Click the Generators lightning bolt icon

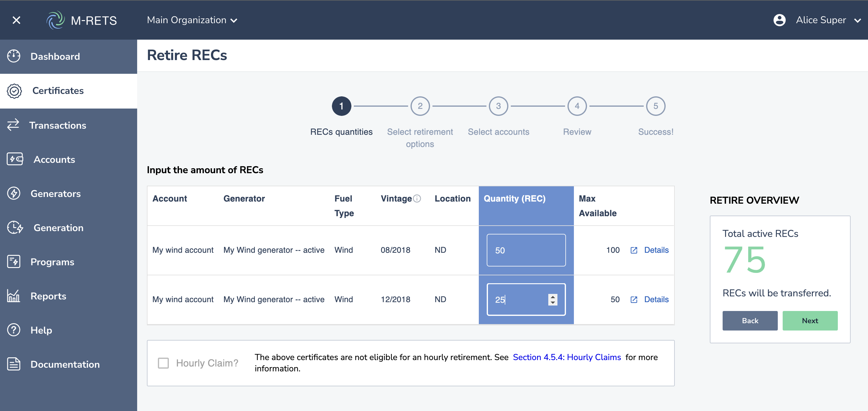pyautogui.click(x=14, y=194)
